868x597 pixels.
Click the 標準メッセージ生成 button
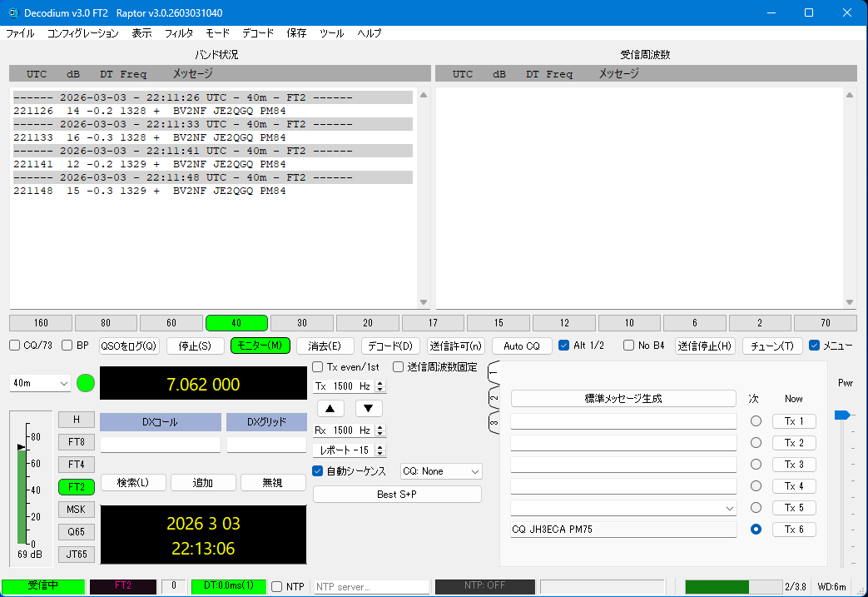point(623,399)
